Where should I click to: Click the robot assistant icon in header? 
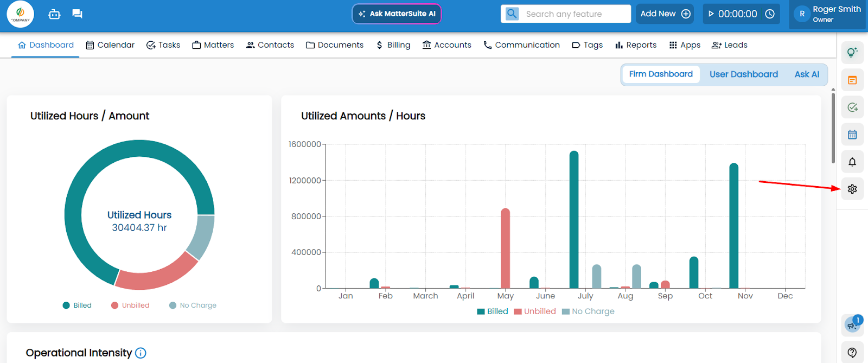point(54,14)
